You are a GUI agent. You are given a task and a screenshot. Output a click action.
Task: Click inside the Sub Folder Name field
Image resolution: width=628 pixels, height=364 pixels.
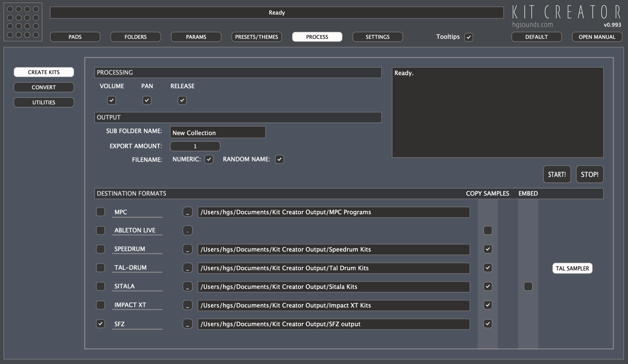point(218,132)
